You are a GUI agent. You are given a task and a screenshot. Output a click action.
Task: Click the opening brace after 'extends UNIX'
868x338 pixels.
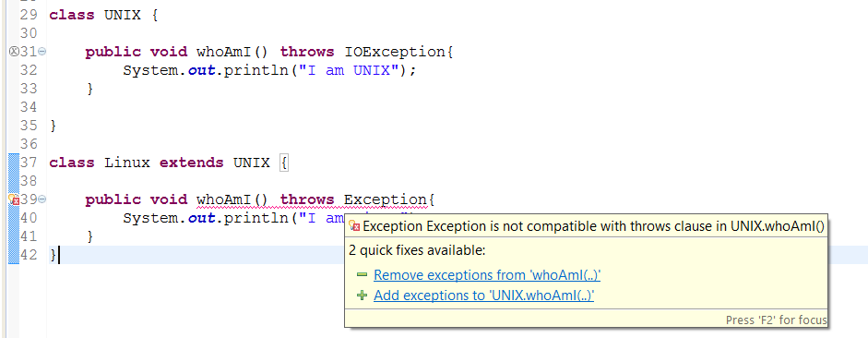tap(283, 163)
